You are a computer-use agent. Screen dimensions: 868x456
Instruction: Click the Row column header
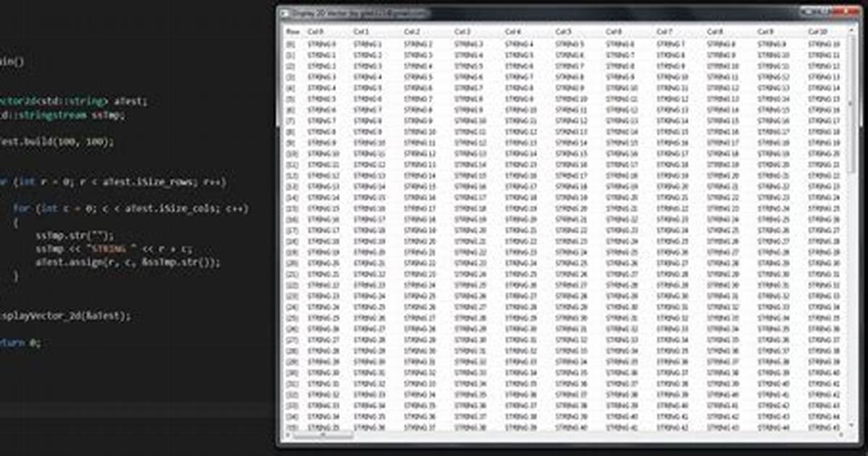[292, 32]
